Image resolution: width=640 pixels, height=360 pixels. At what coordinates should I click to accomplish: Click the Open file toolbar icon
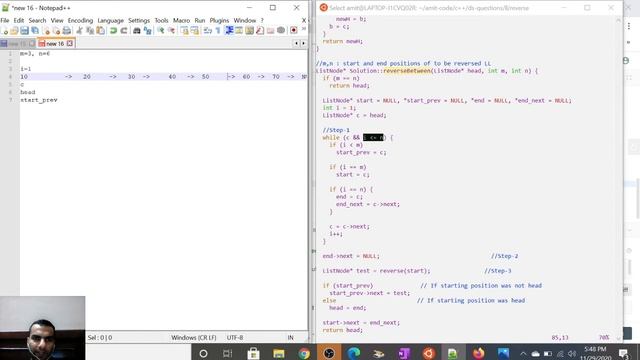14,31
